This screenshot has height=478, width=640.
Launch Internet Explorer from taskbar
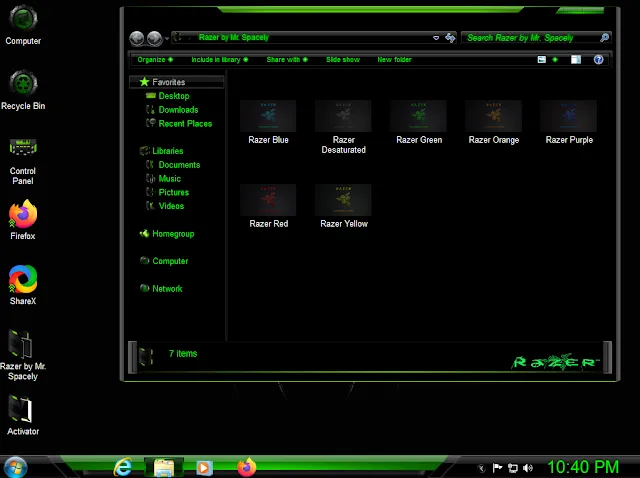point(123,467)
